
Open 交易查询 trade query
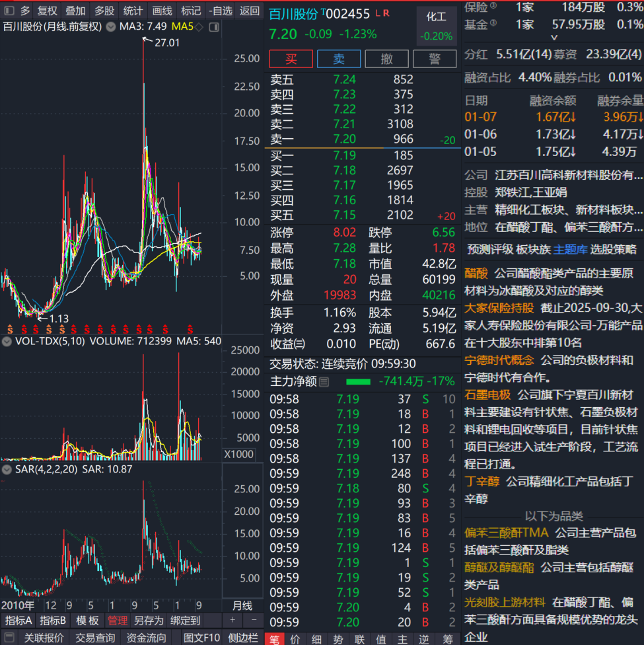pos(95,638)
